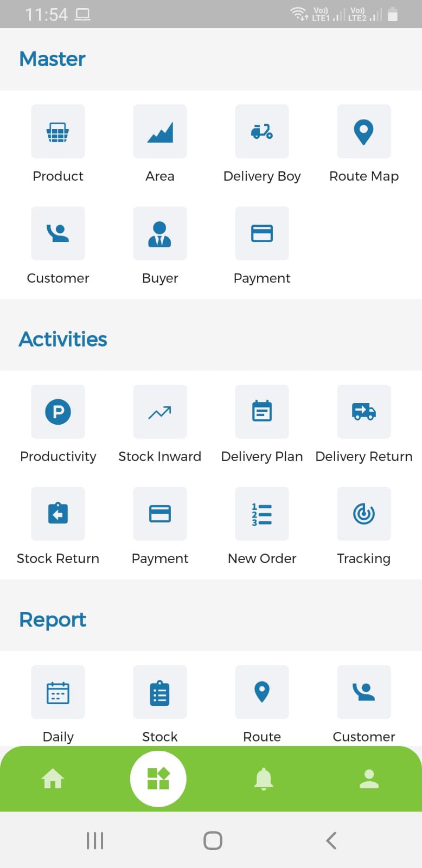Switch to the notifications bell tab
This screenshot has height=868, width=422.
click(x=264, y=779)
